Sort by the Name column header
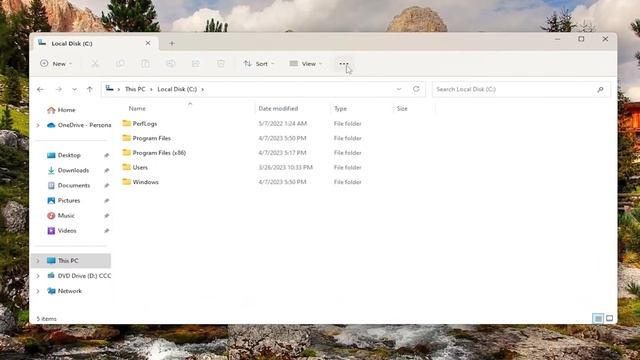The height and width of the screenshot is (360, 640). click(x=137, y=109)
